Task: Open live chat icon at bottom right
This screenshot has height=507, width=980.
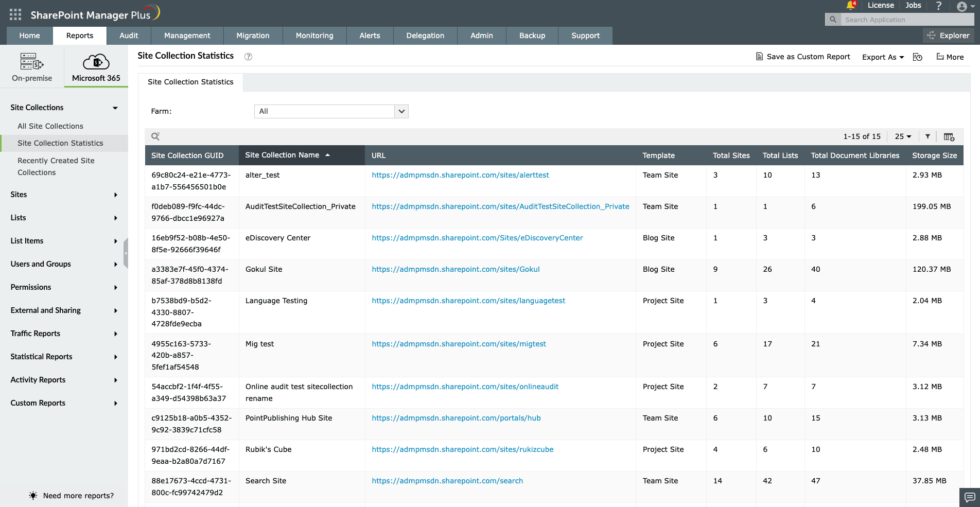Action: (970, 497)
